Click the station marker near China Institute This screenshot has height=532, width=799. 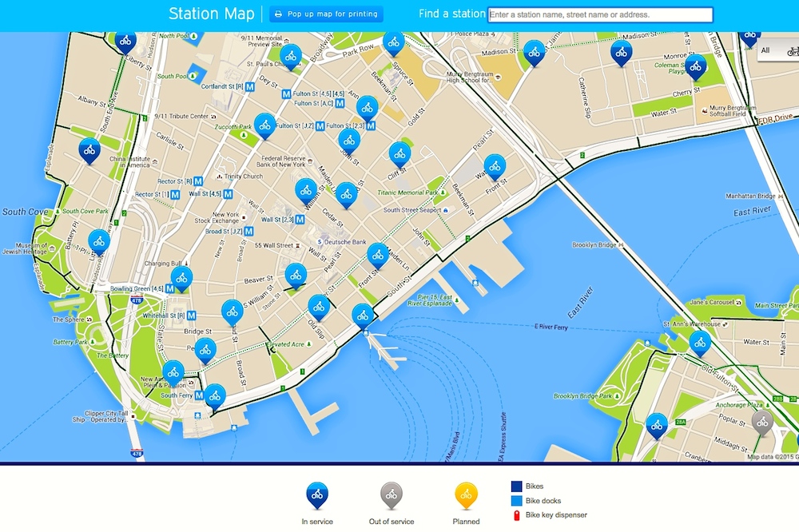pos(89,149)
